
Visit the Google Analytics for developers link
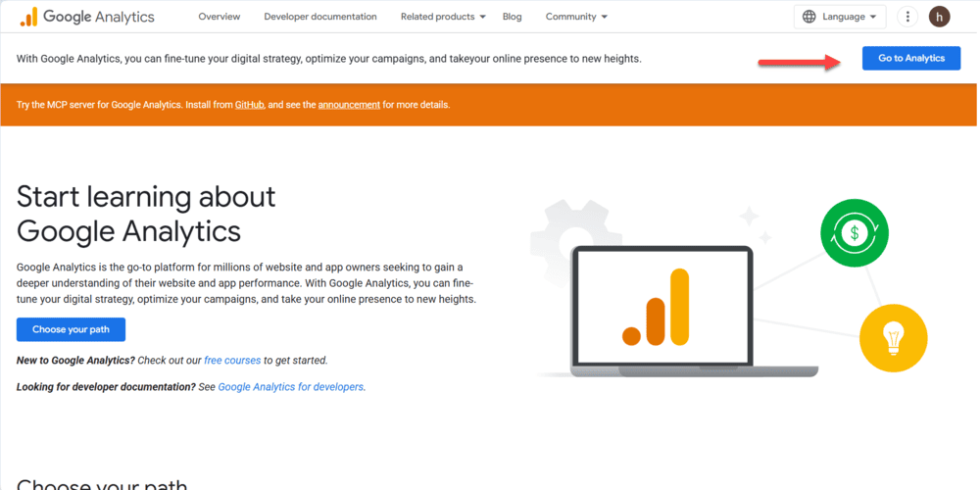[290, 387]
